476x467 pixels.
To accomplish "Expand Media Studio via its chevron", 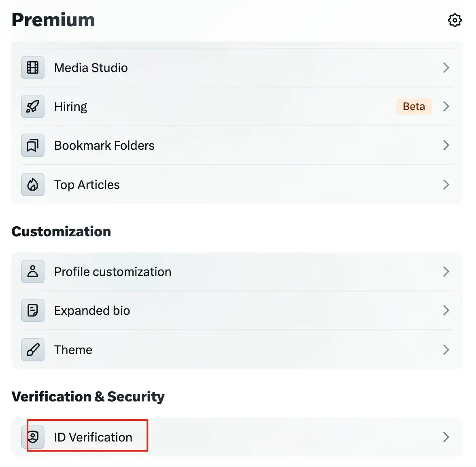I will (446, 68).
